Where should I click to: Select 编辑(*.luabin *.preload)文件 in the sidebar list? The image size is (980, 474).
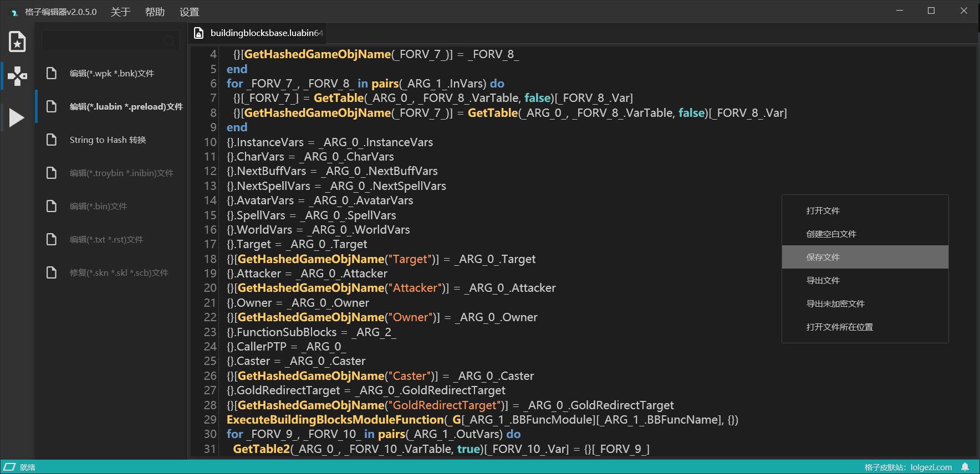click(126, 106)
